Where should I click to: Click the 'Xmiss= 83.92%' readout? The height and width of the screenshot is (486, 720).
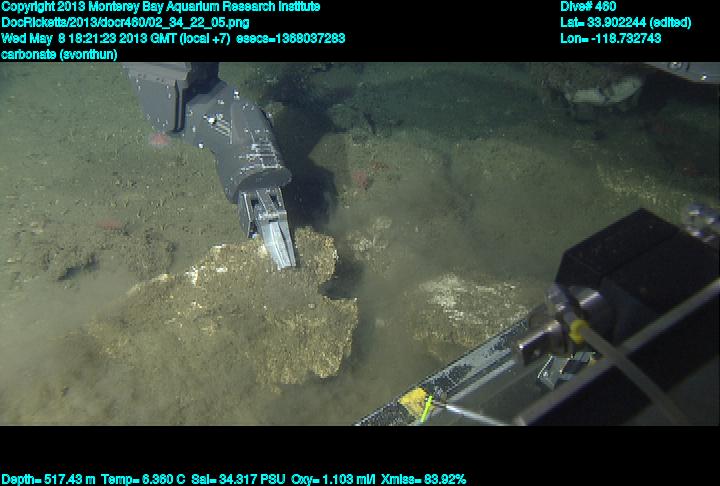pos(423,479)
